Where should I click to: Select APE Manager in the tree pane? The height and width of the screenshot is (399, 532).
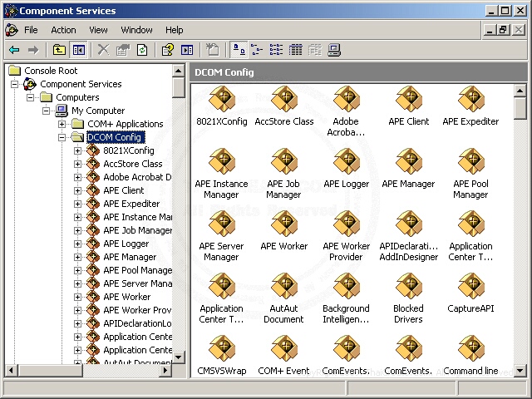[x=130, y=257]
